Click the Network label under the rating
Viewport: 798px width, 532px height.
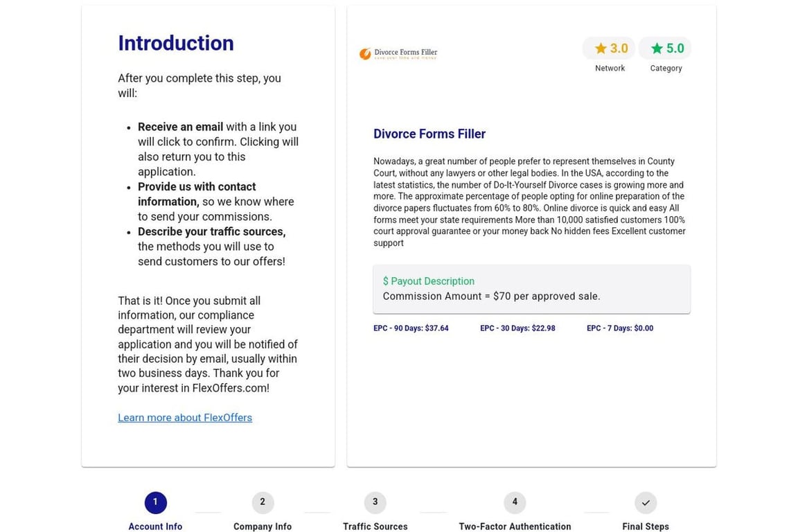click(610, 68)
